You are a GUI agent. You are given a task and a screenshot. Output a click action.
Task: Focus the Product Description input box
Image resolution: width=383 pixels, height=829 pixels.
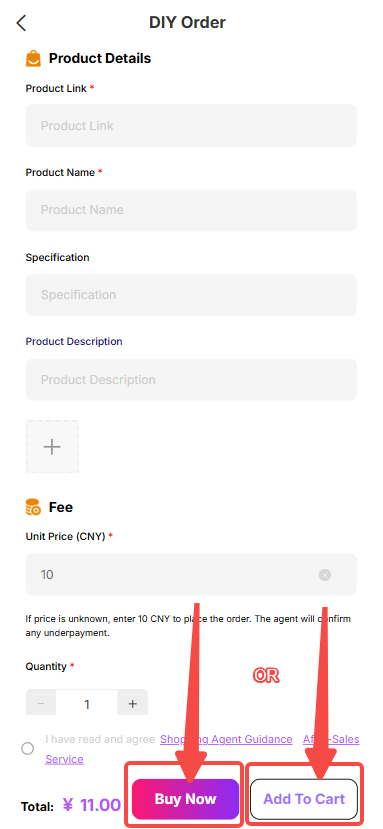[191, 379]
